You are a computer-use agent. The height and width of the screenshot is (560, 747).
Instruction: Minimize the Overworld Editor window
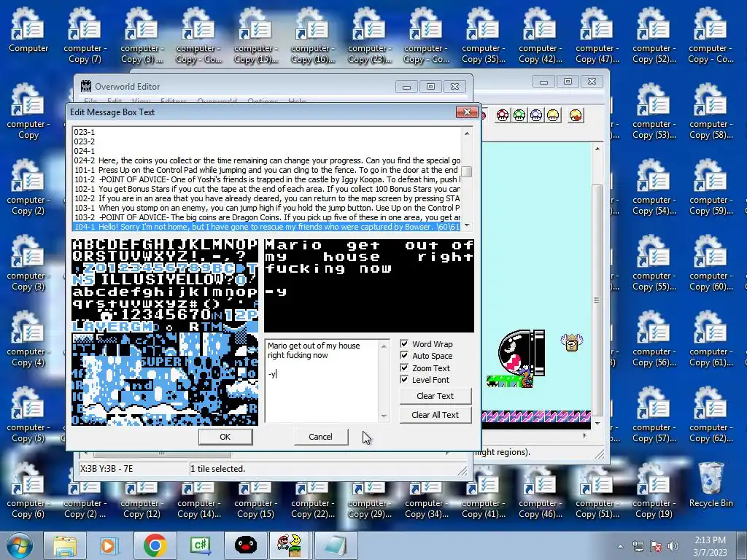(406, 87)
